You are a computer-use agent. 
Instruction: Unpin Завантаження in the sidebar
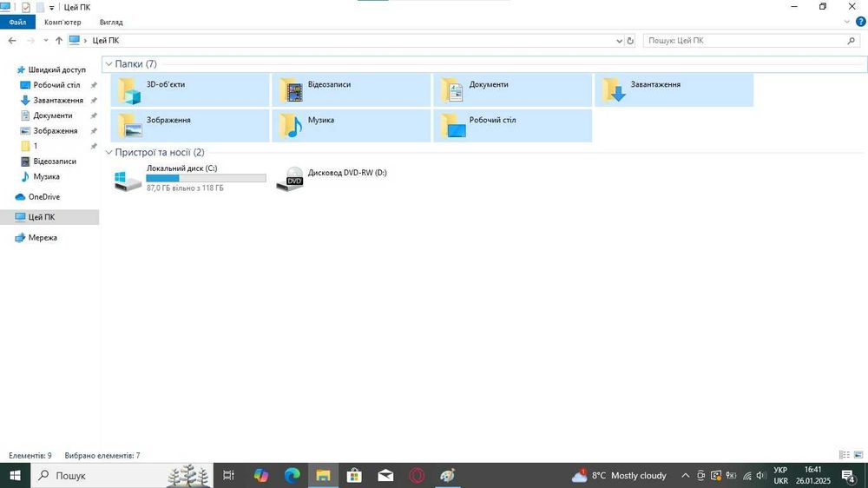pos(94,100)
